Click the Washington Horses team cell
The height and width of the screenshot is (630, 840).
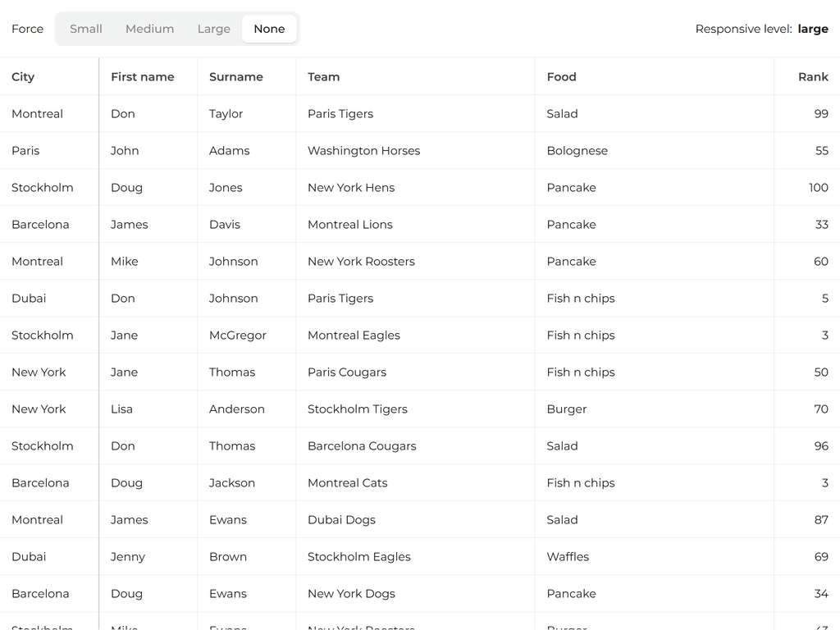click(363, 151)
